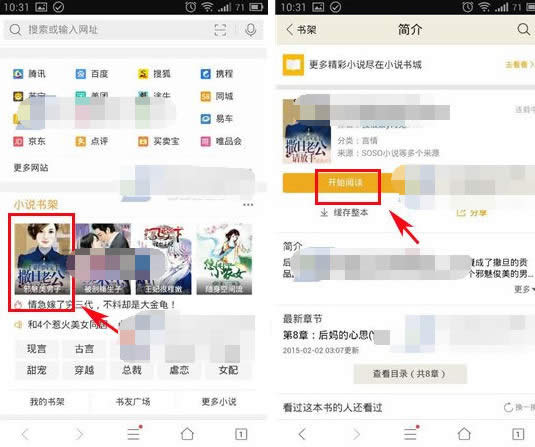
Task: Tap home icon in left browser toolbar
Action: tap(187, 434)
